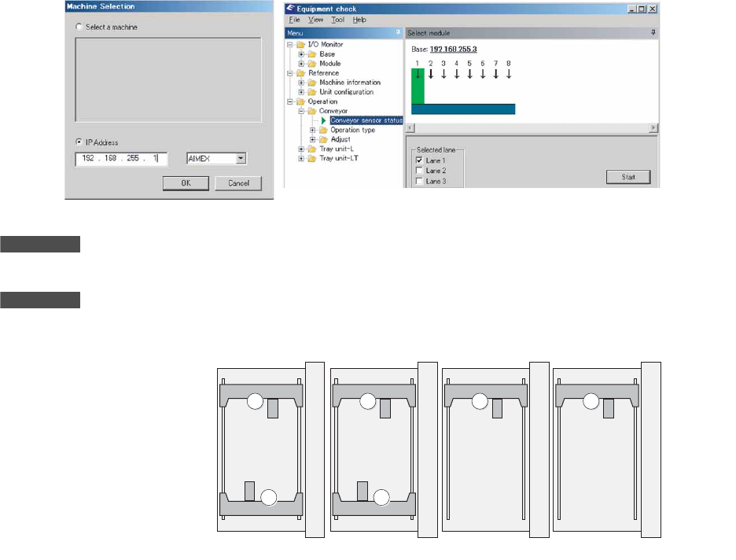
Task: Expand the Module tree node
Action: click(x=301, y=64)
